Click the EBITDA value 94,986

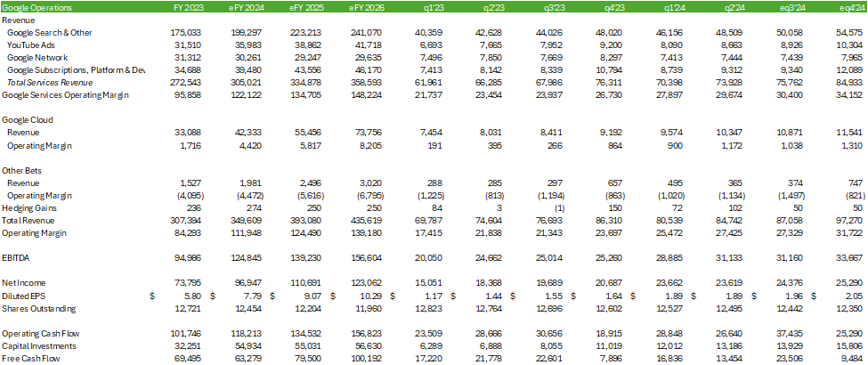(187, 258)
